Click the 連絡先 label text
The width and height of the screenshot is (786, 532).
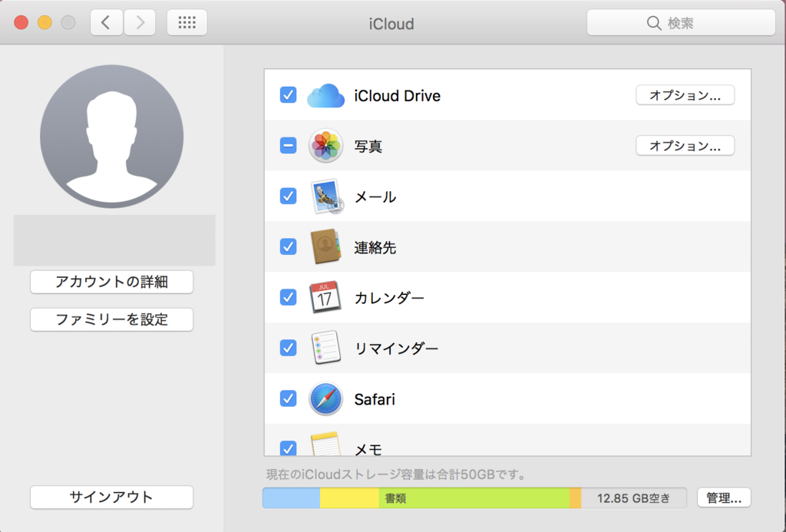[x=375, y=248]
